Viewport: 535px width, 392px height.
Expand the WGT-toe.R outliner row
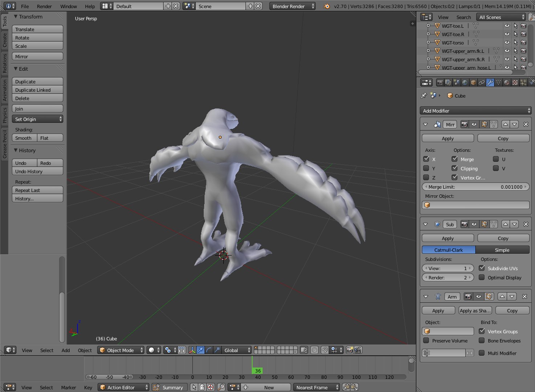428,34
